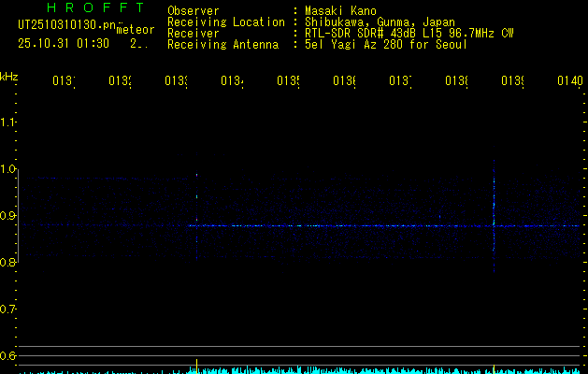This screenshot has width=588, height=374.
Task: Click the date stamp 25.10.31 01:30
Action: point(64,44)
